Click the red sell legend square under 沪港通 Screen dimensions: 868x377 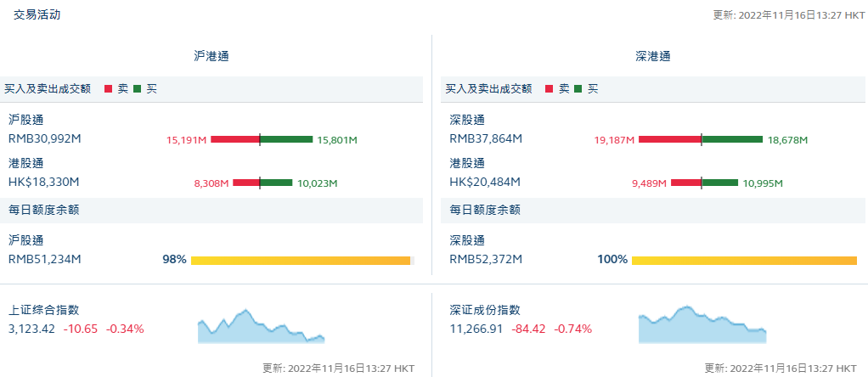(x=109, y=88)
